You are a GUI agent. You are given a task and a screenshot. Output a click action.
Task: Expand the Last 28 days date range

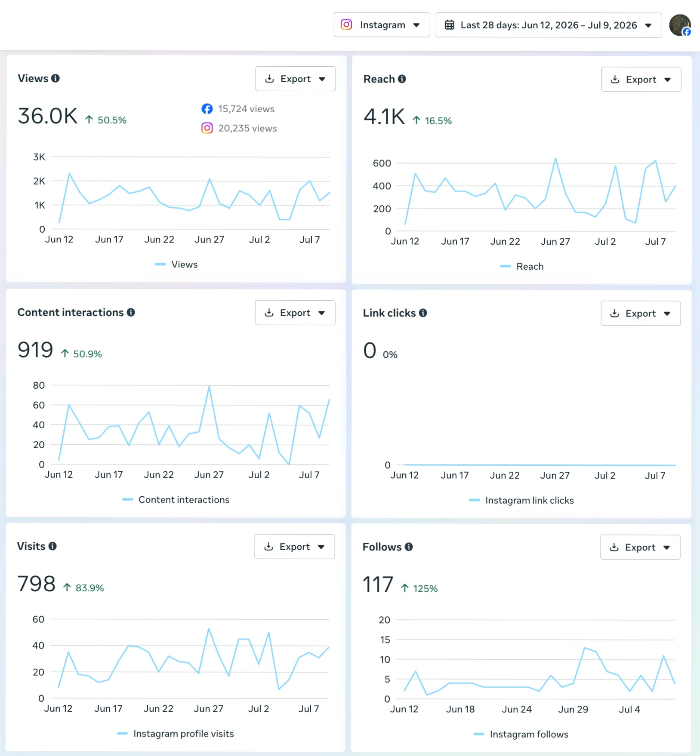click(549, 25)
